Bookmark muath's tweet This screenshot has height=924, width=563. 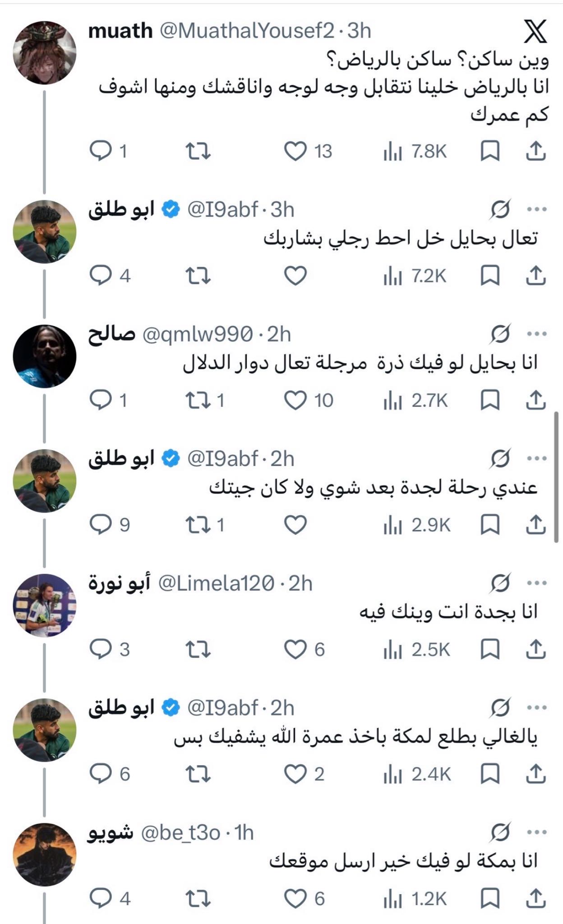[490, 151]
